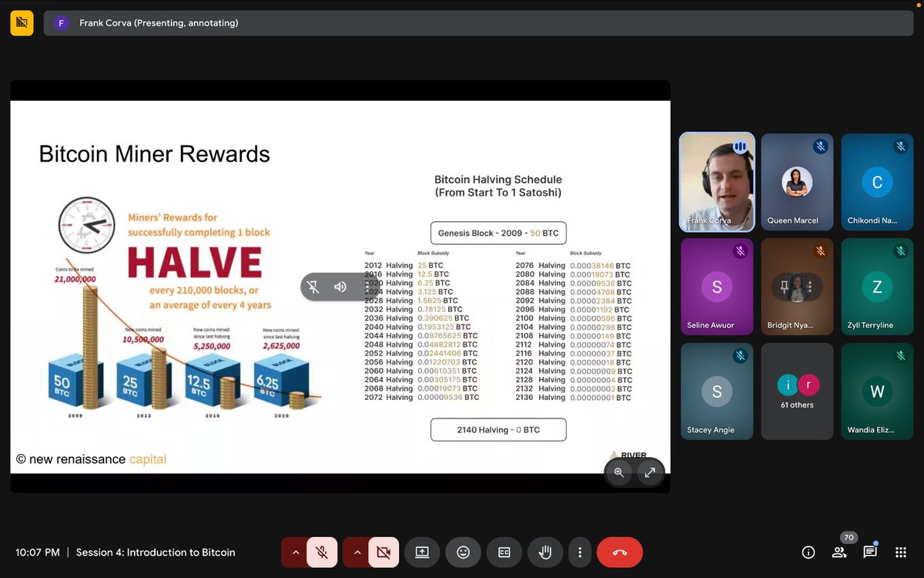Open the microphone selection chevron
Image resolution: width=924 pixels, height=578 pixels.
(x=296, y=552)
